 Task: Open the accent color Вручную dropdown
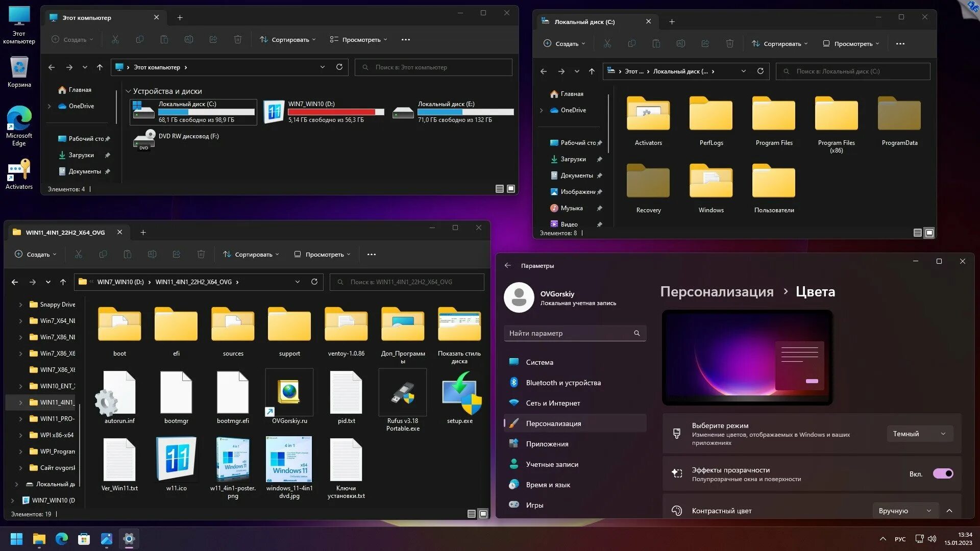tap(905, 511)
